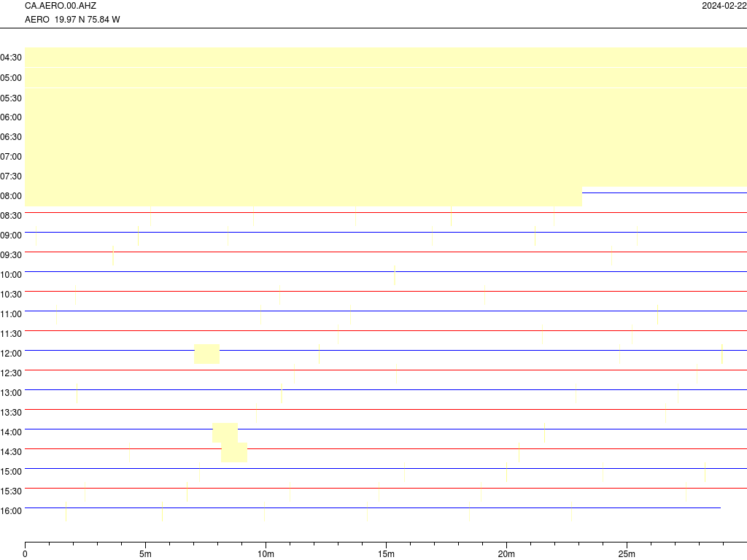This screenshot has height=560, width=747.
Task: Select the 11:00 time row label
Action: click(11, 314)
